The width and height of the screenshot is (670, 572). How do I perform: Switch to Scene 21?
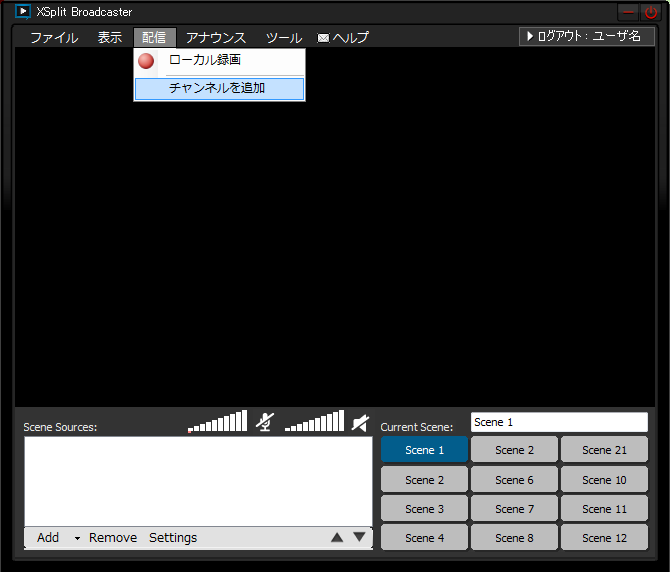pos(604,449)
